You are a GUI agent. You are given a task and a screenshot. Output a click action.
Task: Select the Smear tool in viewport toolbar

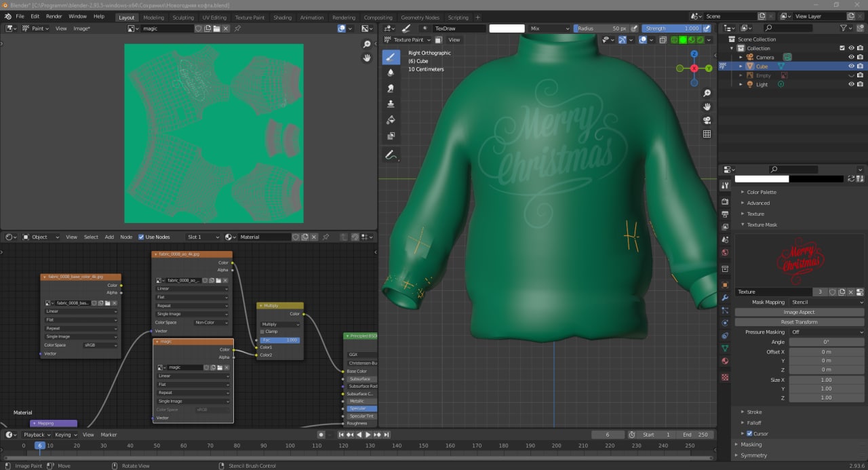(391, 88)
